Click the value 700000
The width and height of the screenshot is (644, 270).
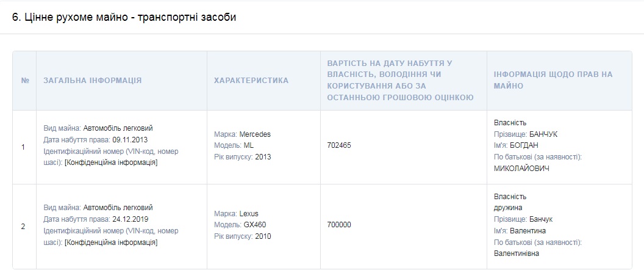click(x=340, y=225)
